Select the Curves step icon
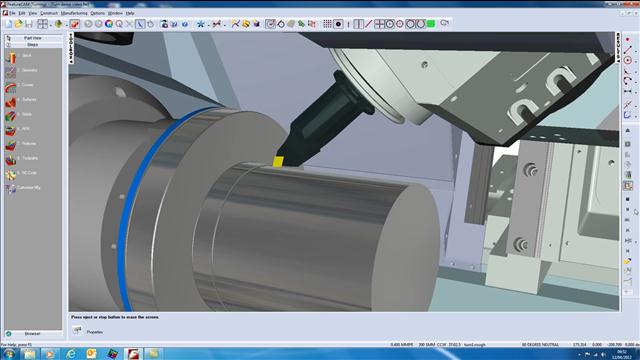640x360 pixels. pyautogui.click(x=11, y=86)
